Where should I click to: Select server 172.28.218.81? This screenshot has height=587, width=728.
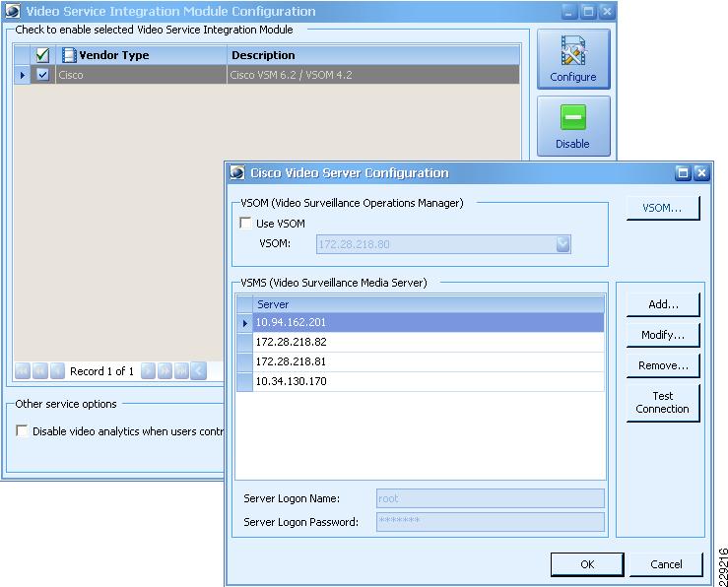429,361
